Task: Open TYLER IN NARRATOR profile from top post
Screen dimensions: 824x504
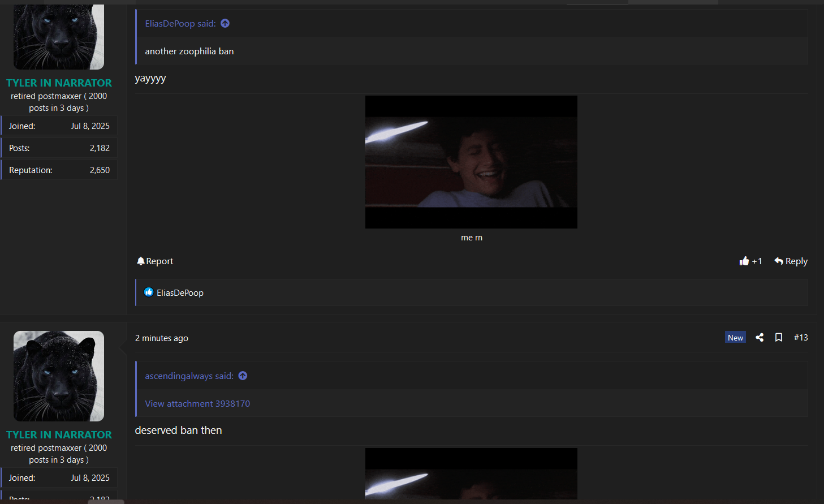Action: pos(59,83)
